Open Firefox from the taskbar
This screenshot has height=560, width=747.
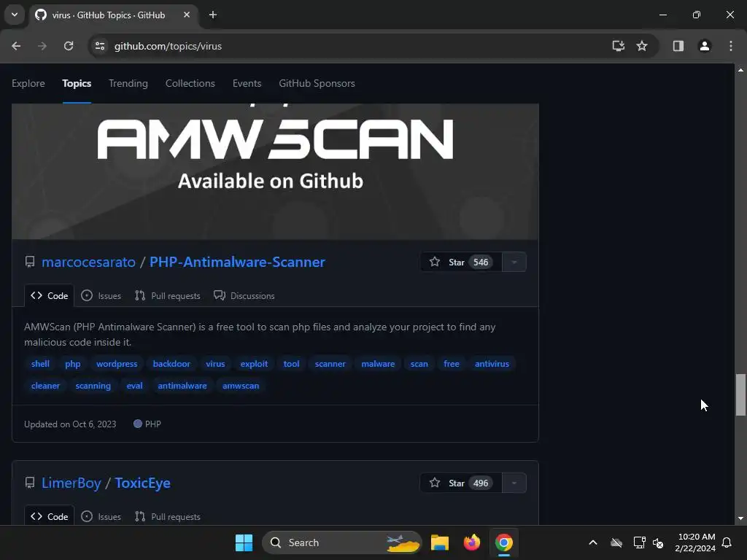[x=472, y=542]
